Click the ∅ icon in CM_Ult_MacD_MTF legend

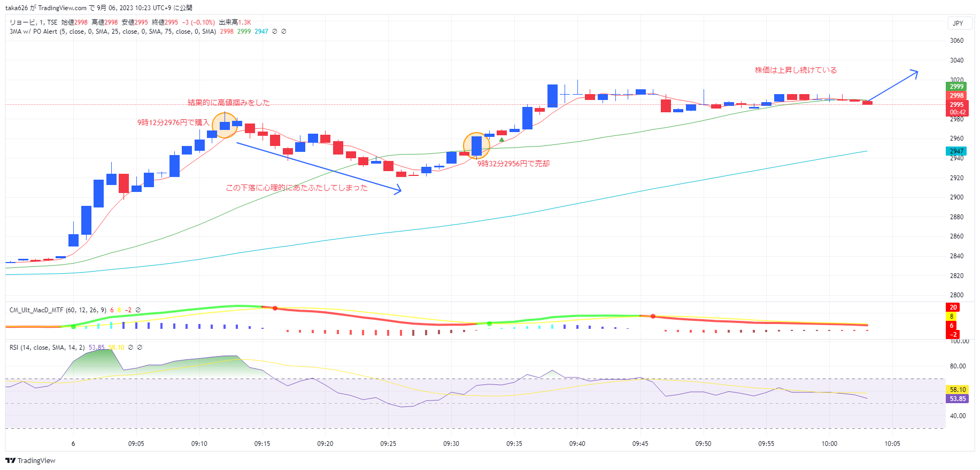coord(138,310)
